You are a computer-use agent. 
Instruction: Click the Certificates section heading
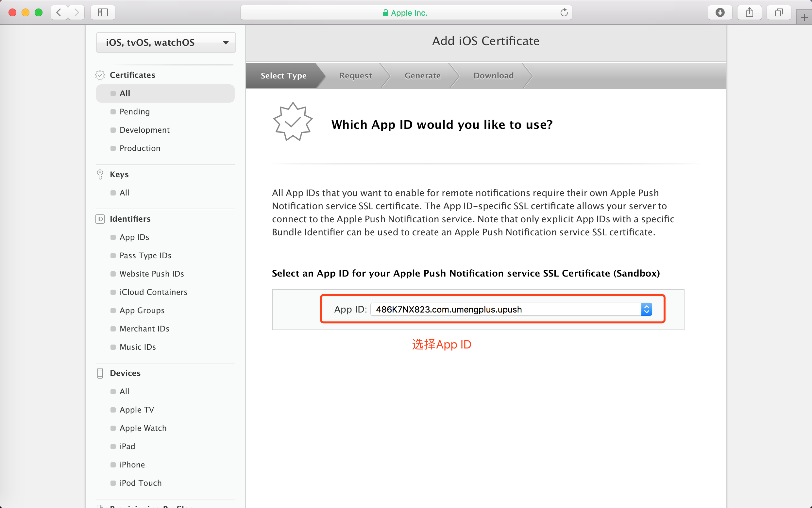click(x=132, y=75)
